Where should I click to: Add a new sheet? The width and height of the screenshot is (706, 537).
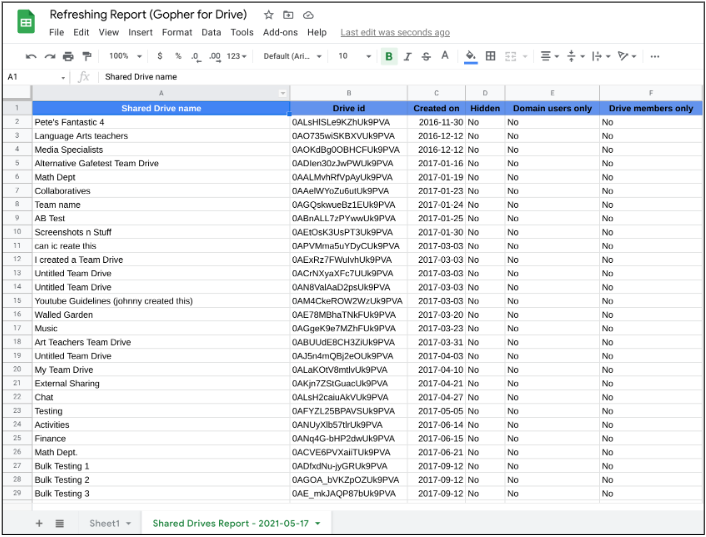point(39,523)
